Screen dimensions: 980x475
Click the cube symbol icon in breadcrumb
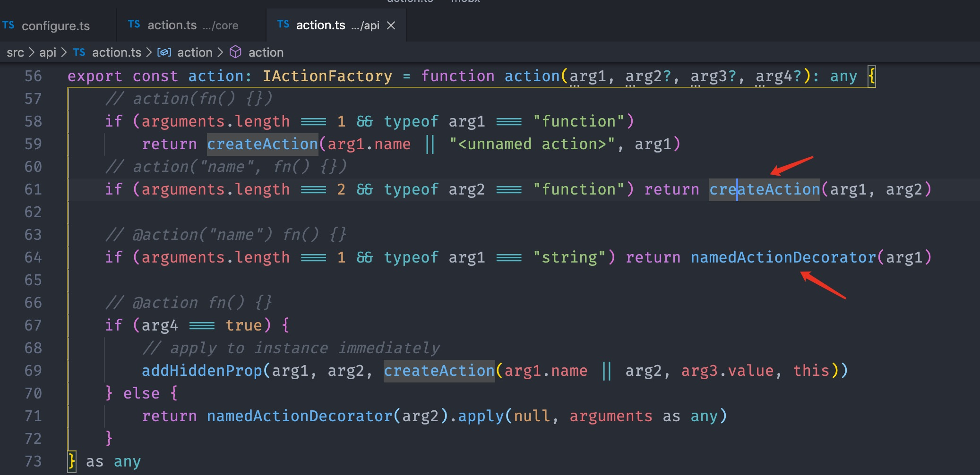click(x=235, y=52)
